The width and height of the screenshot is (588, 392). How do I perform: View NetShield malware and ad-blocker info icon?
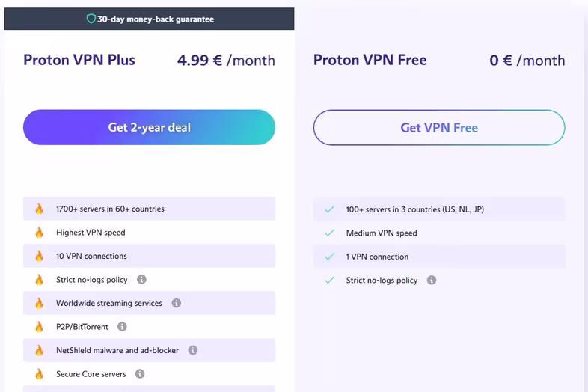(193, 350)
